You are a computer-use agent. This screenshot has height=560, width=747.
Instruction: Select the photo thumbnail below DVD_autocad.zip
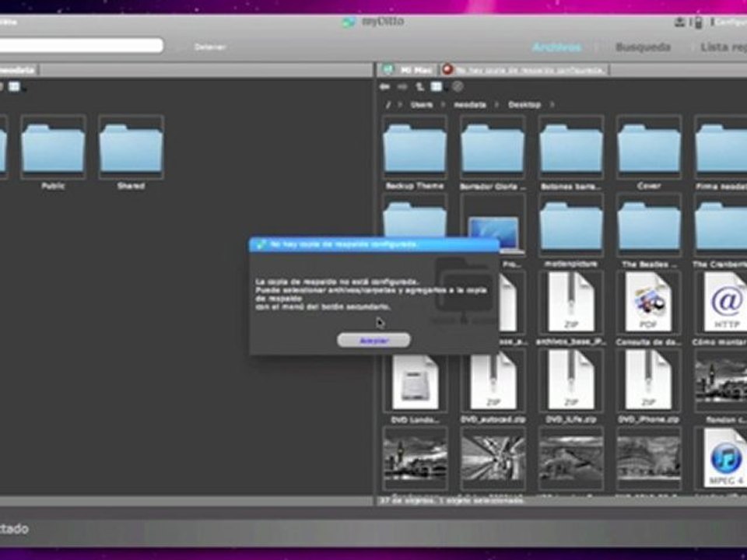point(493,460)
